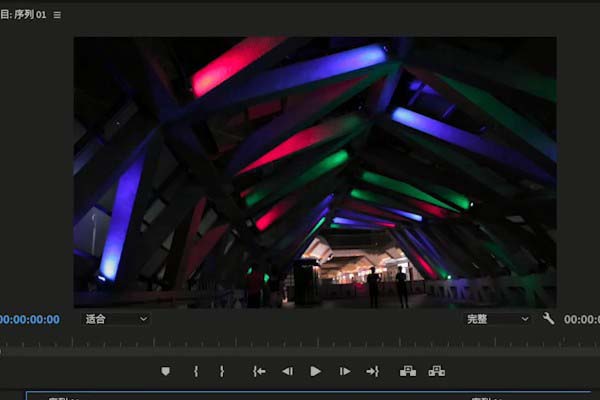Screen dimensions: 600x400
Task: Go to In point
Action: (259, 371)
